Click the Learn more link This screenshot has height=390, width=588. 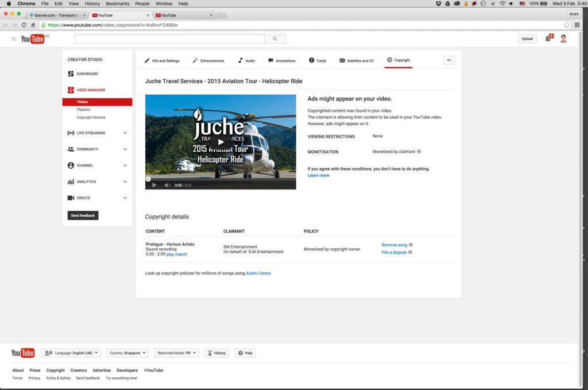pos(318,176)
